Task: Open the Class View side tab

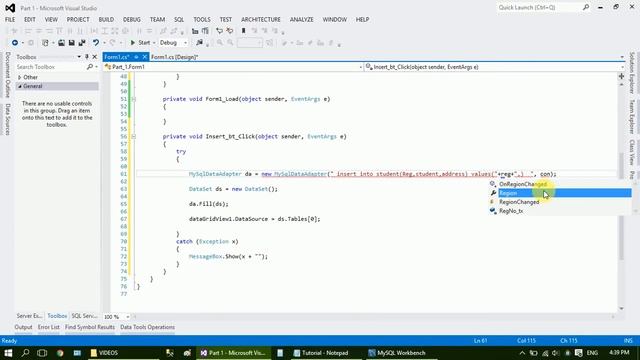Action: pyautogui.click(x=632, y=152)
